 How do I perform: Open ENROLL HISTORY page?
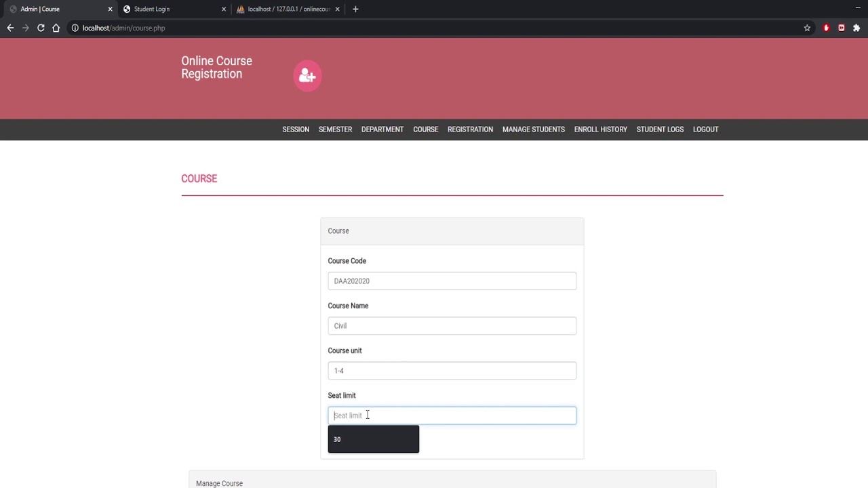[601, 129]
